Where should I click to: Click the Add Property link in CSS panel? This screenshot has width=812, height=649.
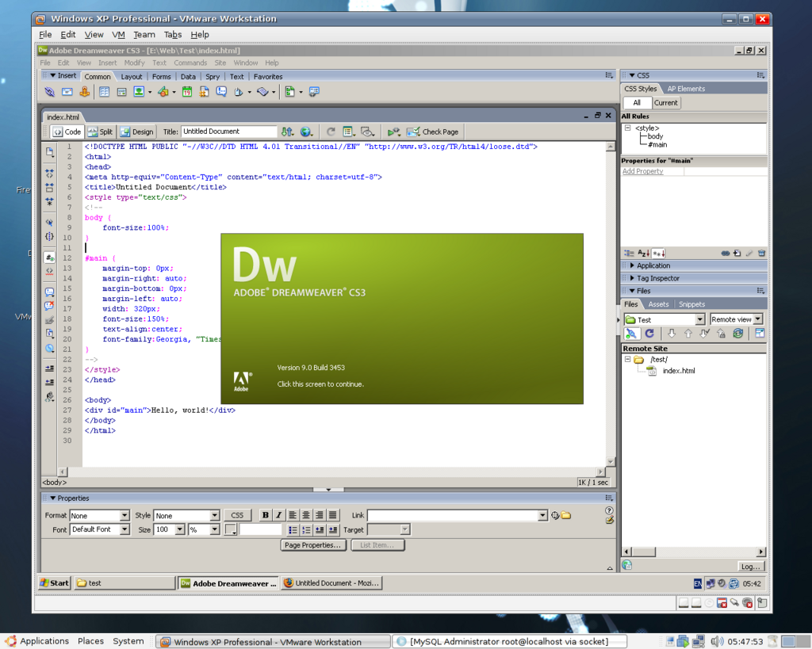click(x=642, y=171)
